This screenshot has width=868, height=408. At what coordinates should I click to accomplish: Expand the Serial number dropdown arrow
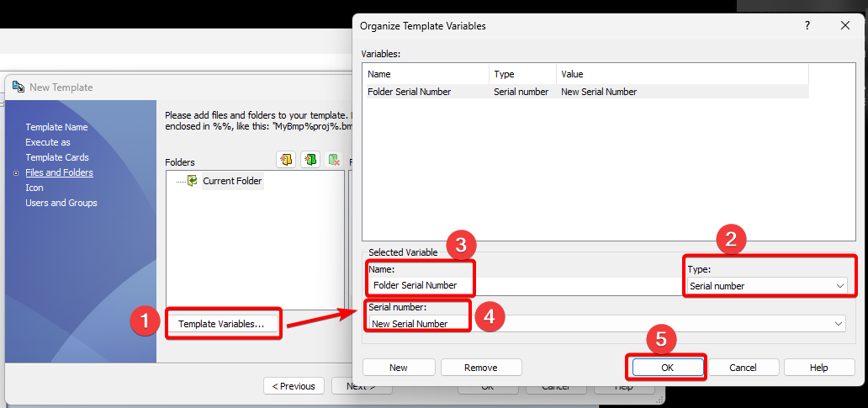pyautogui.click(x=838, y=324)
